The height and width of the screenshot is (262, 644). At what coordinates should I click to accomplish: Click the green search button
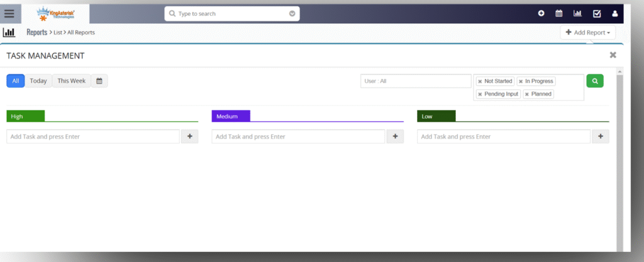click(595, 81)
